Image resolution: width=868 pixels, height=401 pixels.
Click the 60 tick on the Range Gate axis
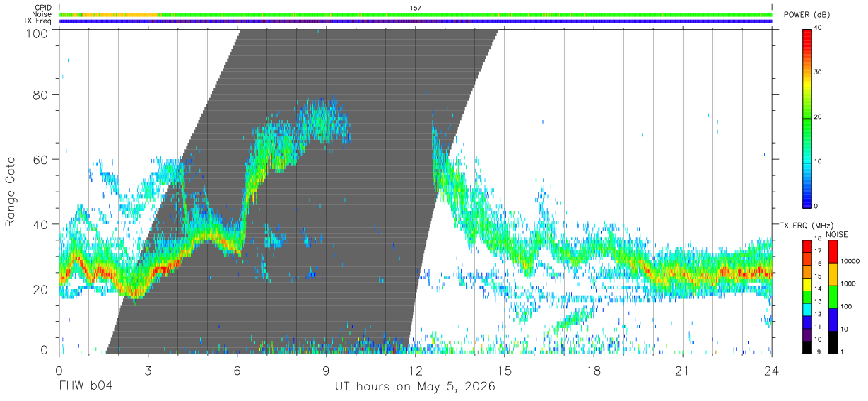click(40, 159)
